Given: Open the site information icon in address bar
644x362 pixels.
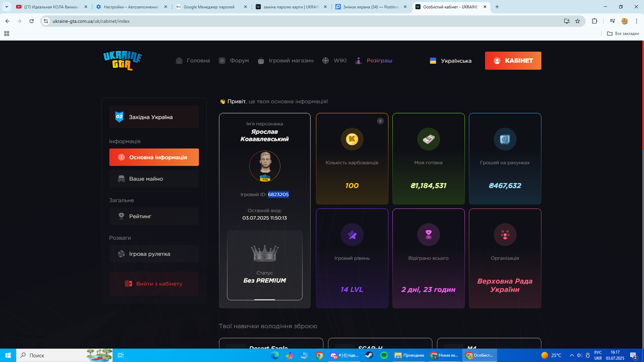Looking at the screenshot, I should tap(46, 21).
